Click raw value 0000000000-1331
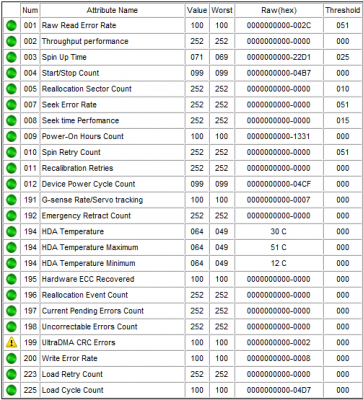 pos(279,136)
